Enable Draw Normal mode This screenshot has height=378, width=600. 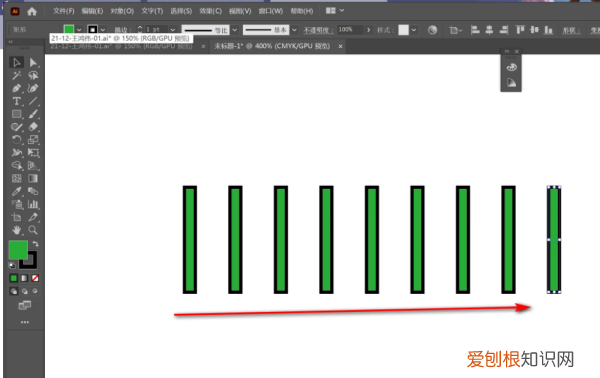pos(14,291)
